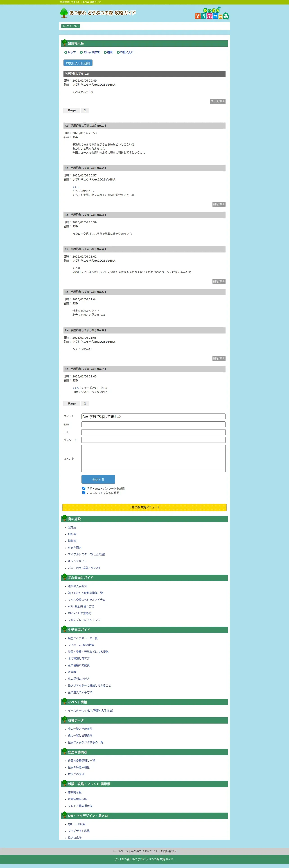289x868 pixels.
Task: Open the お気に入り link
Action: point(127,53)
